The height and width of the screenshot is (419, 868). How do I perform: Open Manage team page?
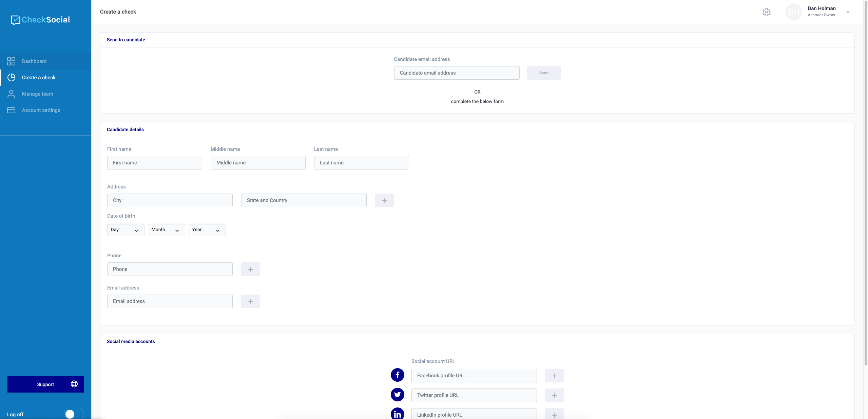37,94
